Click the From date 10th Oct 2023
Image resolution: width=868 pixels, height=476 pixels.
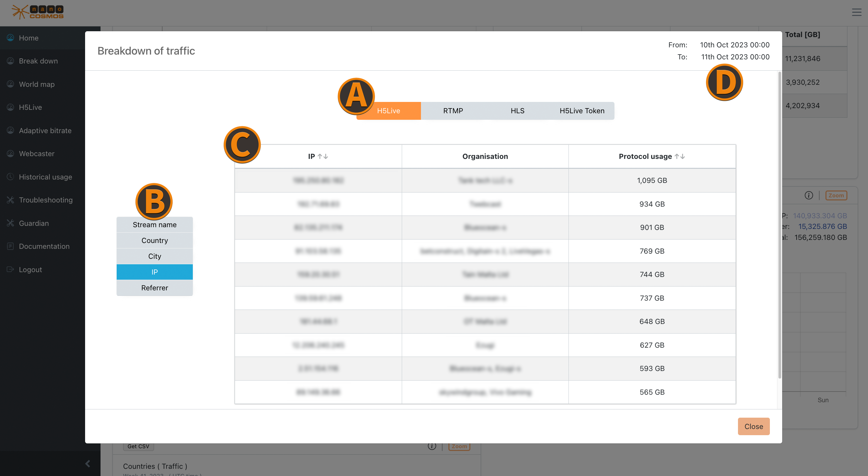(x=735, y=45)
